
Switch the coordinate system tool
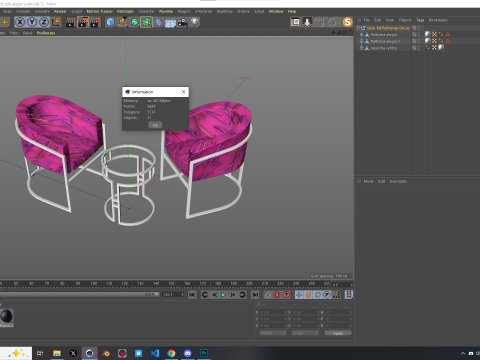(x=56, y=22)
